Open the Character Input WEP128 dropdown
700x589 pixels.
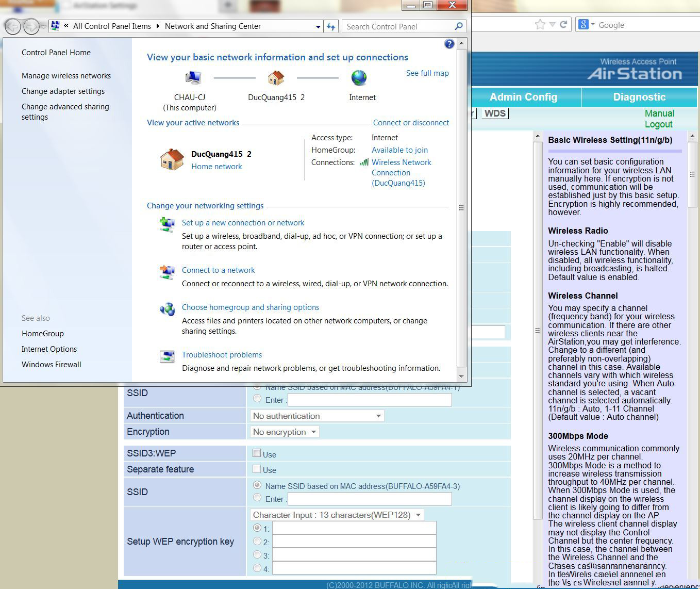coord(337,515)
